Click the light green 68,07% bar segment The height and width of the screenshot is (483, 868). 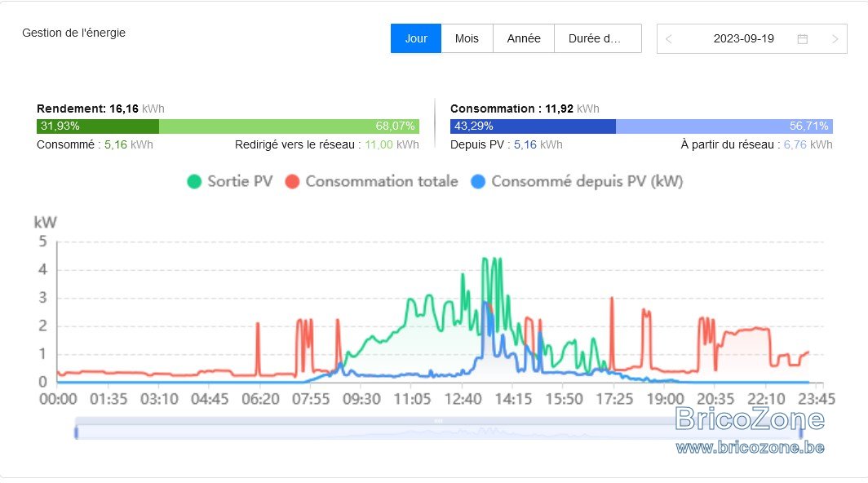pyautogui.click(x=289, y=126)
